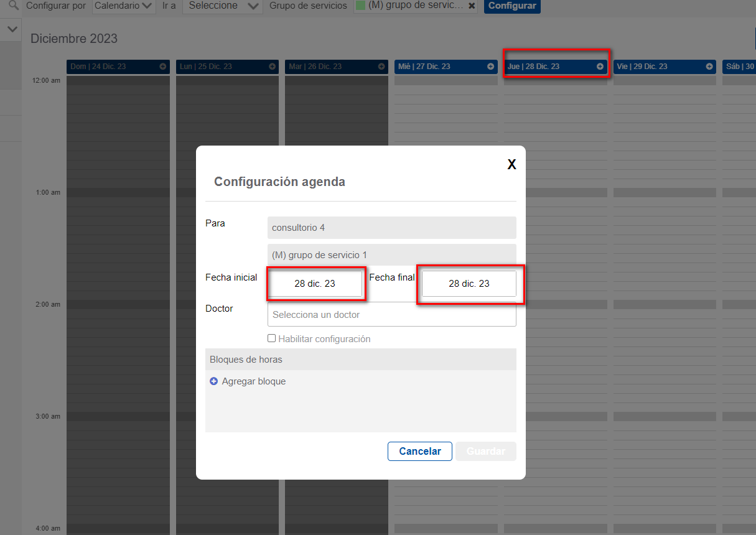Select the Grupo de servicios label
756x535 pixels.
(x=308, y=6)
